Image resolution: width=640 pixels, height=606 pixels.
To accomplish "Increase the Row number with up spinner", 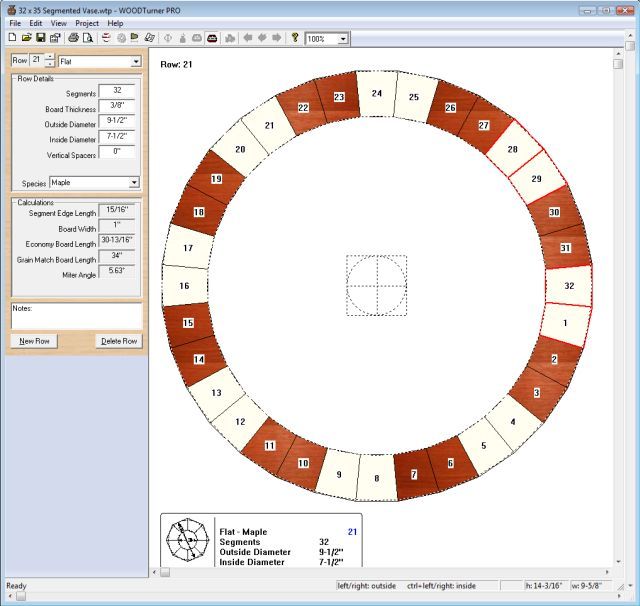I will (x=50, y=58).
